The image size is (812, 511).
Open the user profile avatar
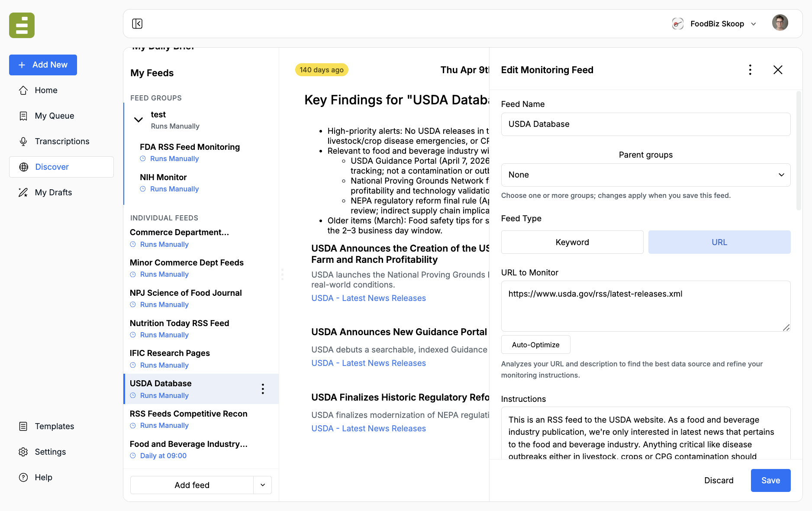click(x=780, y=23)
